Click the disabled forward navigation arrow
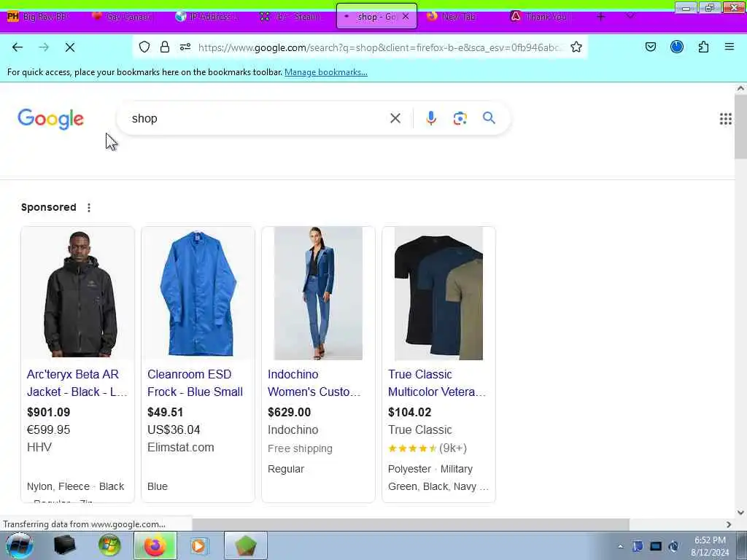Screen dimensions: 747x560 coord(44,47)
